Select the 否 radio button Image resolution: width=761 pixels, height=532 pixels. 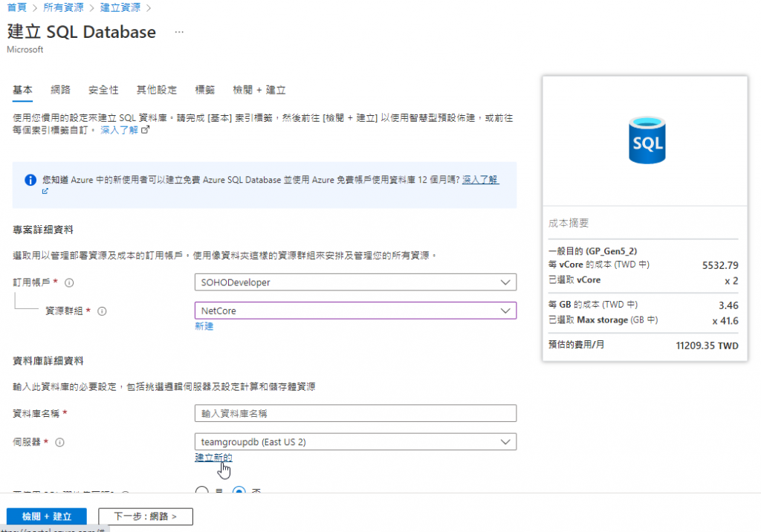click(x=239, y=490)
